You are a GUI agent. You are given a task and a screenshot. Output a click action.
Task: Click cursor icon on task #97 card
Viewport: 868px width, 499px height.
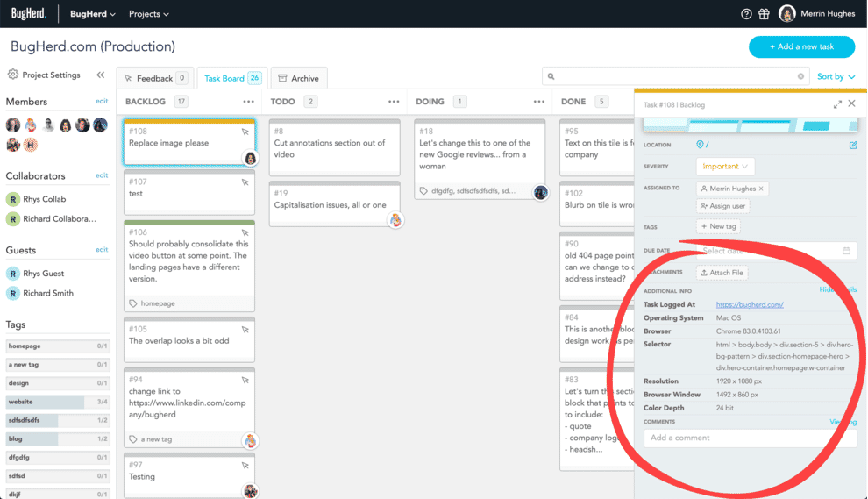click(245, 465)
